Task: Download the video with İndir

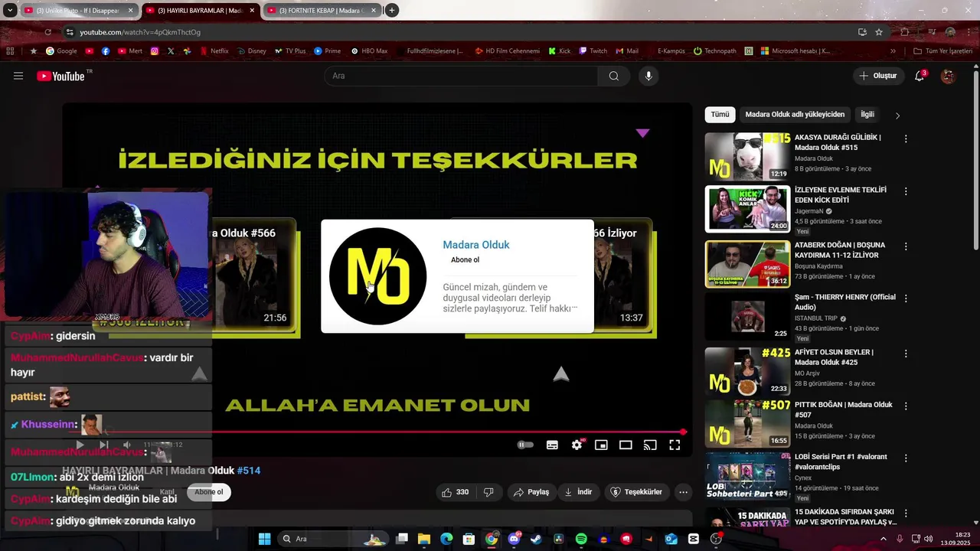Action: [578, 492]
